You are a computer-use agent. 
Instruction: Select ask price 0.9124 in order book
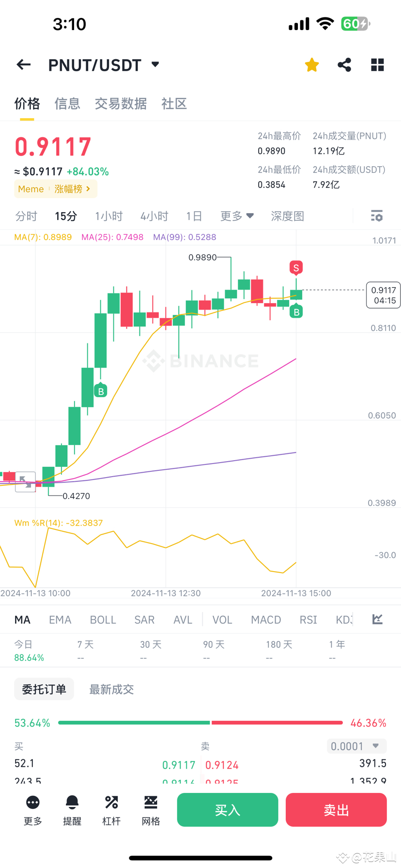click(222, 765)
